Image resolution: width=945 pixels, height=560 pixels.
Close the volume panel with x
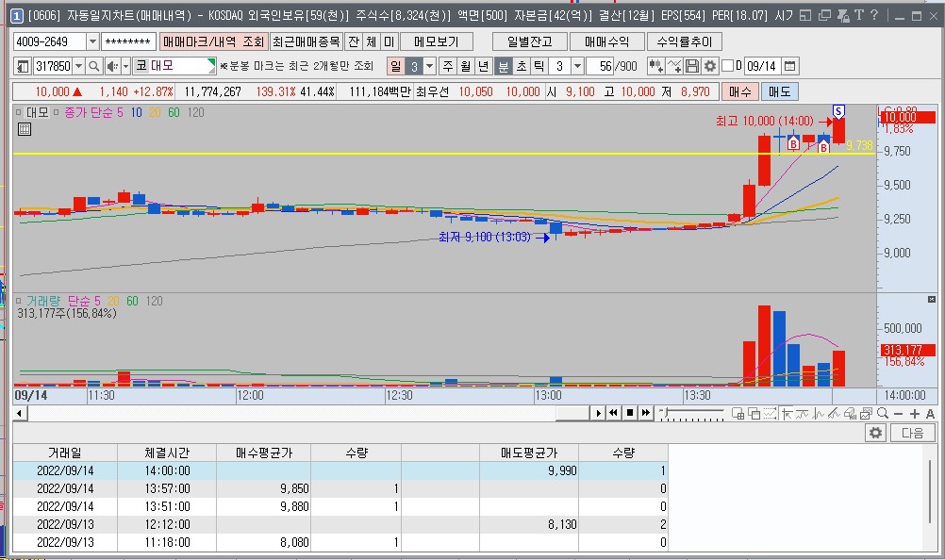pos(932,299)
